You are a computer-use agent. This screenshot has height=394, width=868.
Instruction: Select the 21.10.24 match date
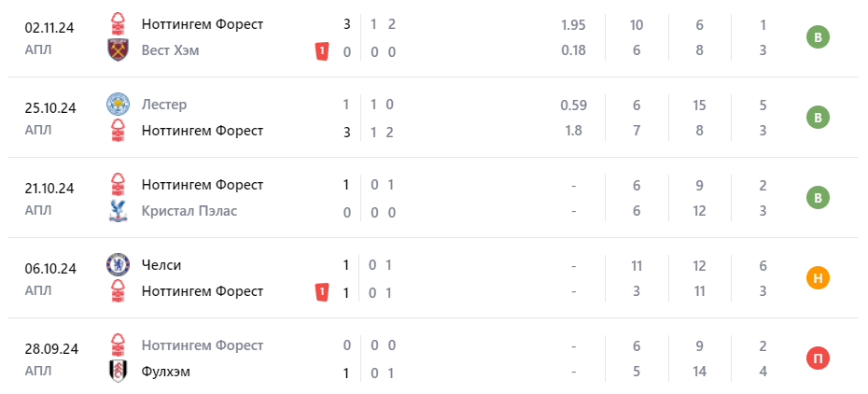[x=50, y=189]
